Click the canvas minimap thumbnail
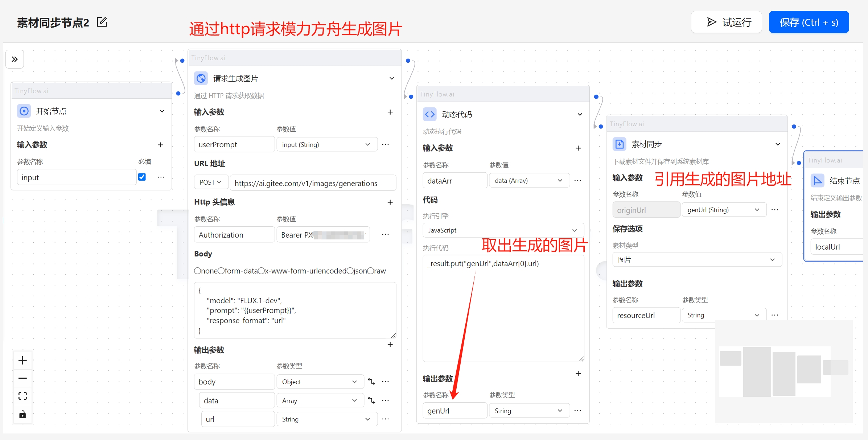 783,371
